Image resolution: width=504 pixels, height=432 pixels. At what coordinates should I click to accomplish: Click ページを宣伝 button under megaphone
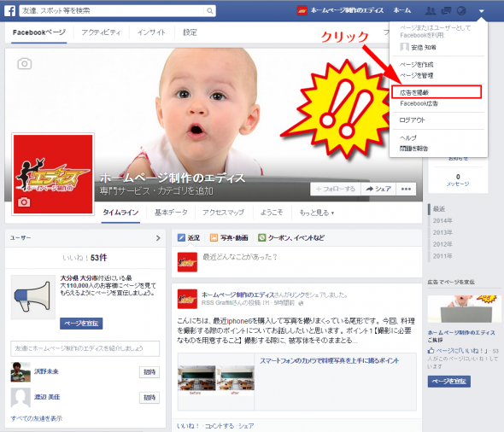(x=81, y=323)
